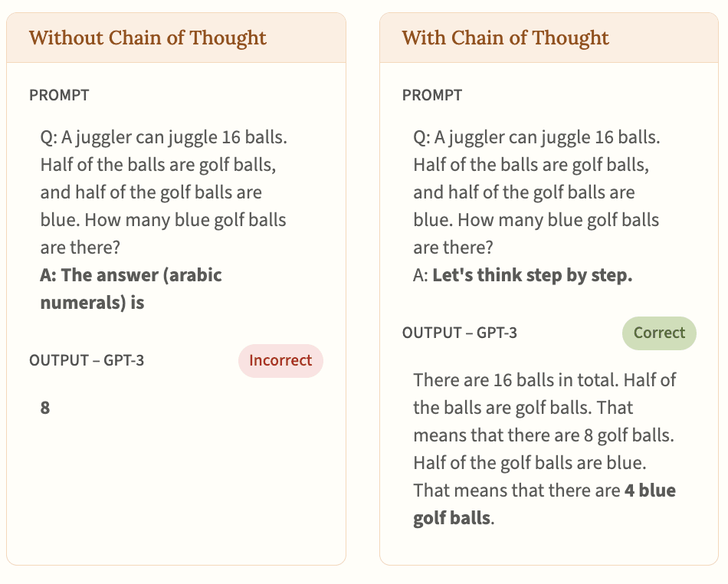The height and width of the screenshot is (584, 728).
Task: Click the 'Without Chain of Thought' heading
Action: 148,38
